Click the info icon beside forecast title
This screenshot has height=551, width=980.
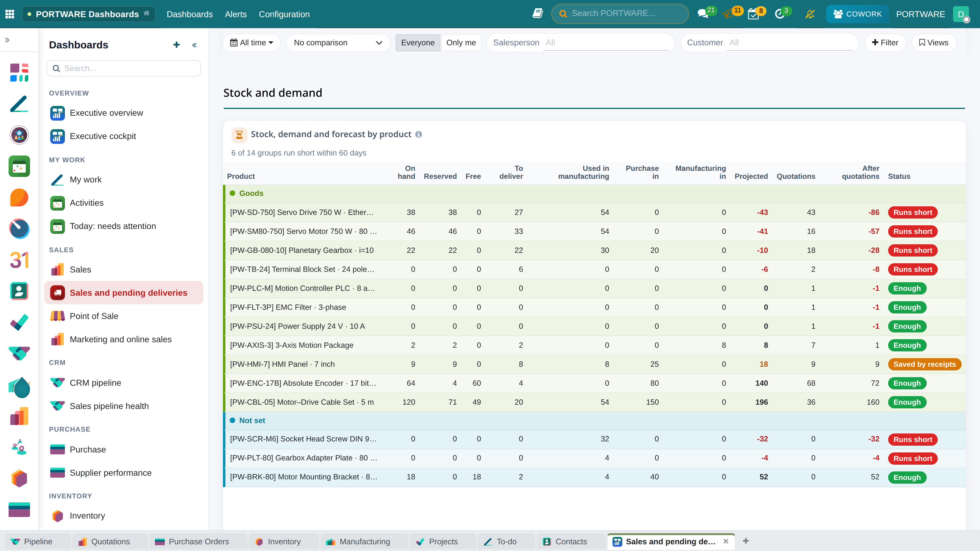[x=418, y=134]
